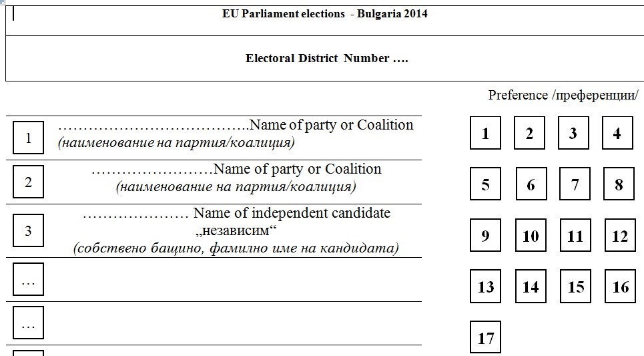Choose preference box 9
The width and height of the screenshot is (644, 356).
coord(485,235)
